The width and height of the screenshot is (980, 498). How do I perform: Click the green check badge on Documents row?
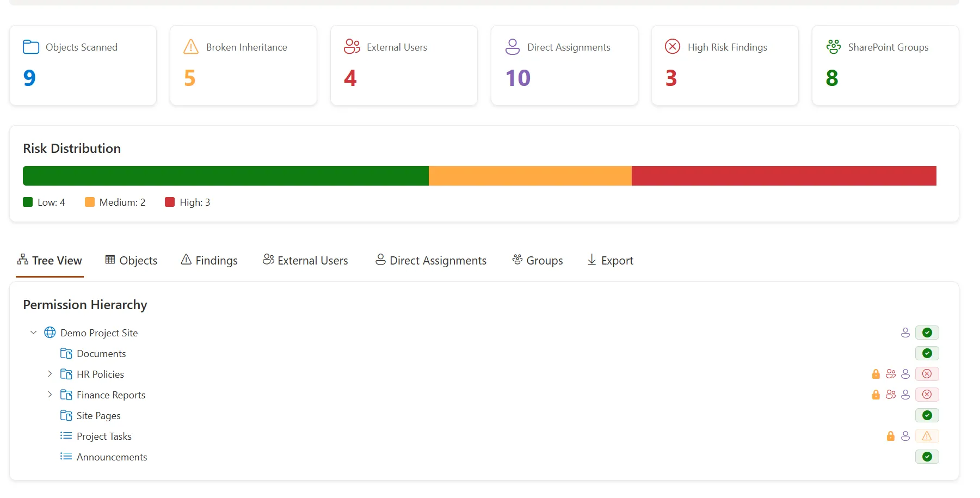[x=927, y=353]
